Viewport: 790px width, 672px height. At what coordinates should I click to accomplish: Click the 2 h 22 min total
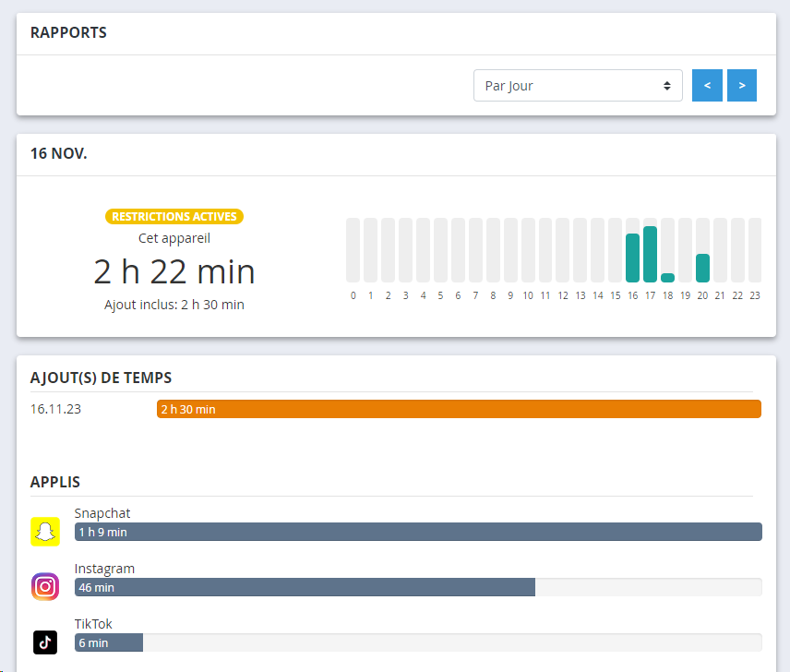tap(174, 272)
